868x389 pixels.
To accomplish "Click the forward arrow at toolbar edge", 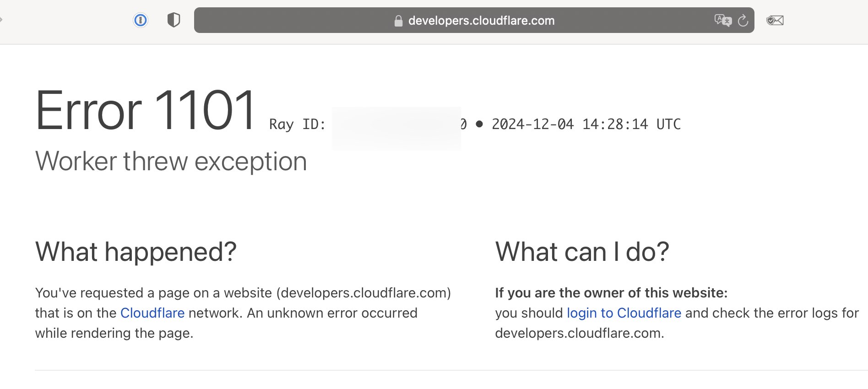I will [x=1, y=20].
